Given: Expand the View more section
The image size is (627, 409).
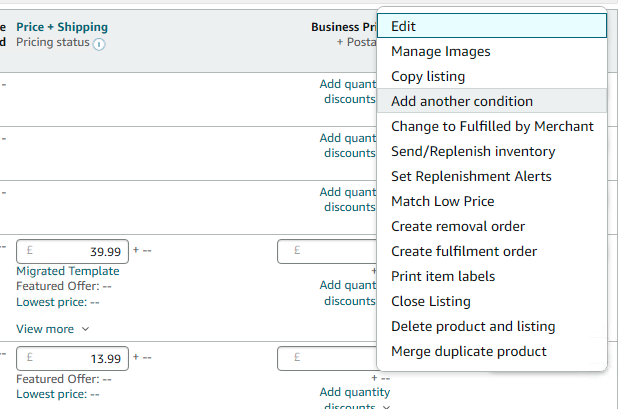Looking at the screenshot, I should point(52,328).
